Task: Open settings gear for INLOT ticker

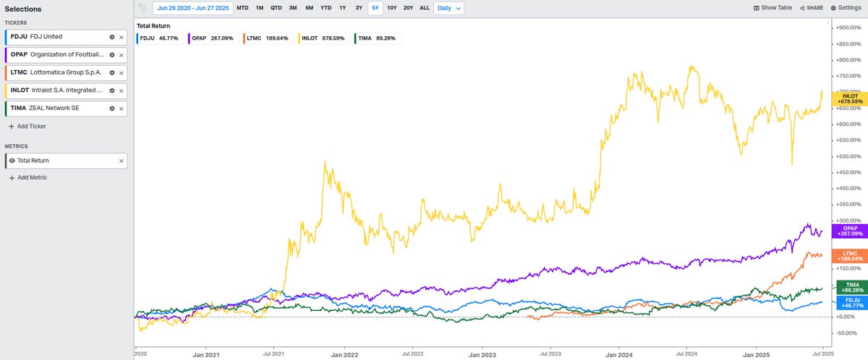Action: pyautogui.click(x=112, y=90)
